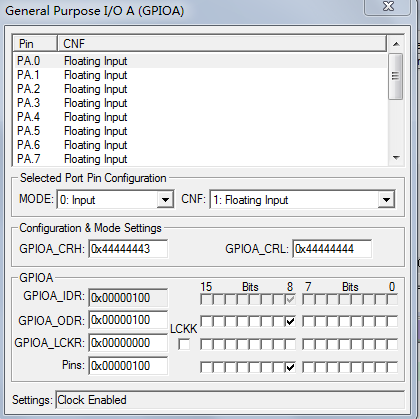Check bit 0 in Pins row
420x419 pixels.
392,367
